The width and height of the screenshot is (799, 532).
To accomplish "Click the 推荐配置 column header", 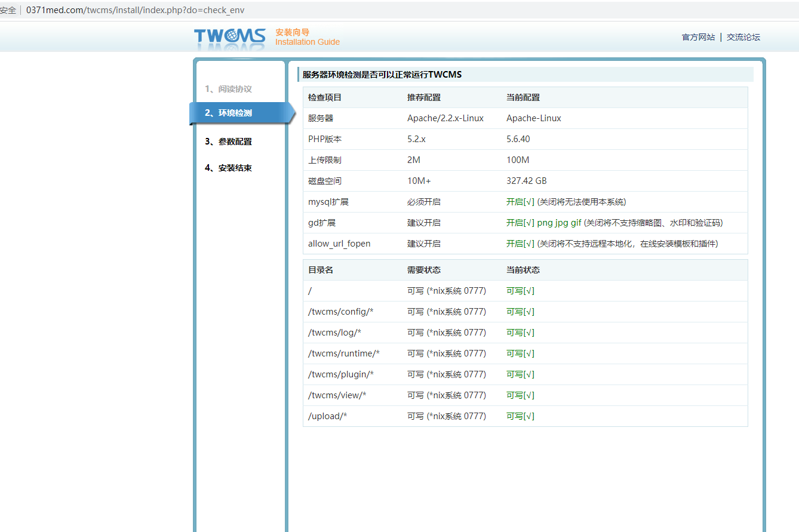I will 424,97.
